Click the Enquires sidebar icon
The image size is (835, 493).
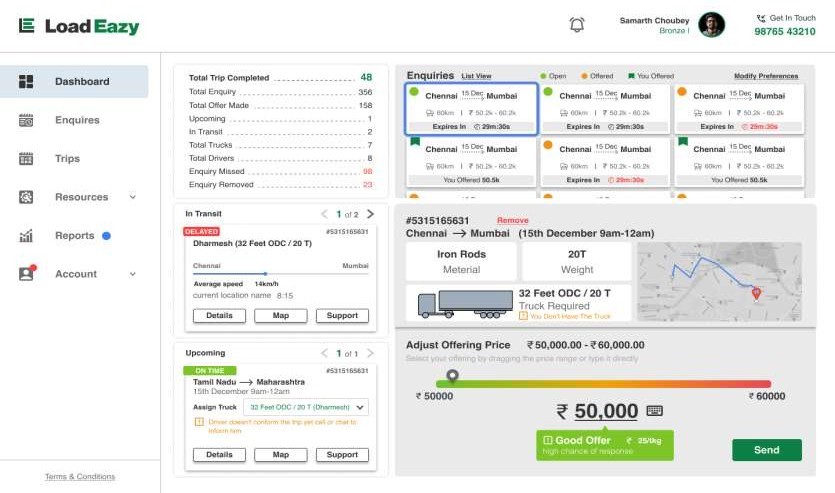click(x=26, y=120)
